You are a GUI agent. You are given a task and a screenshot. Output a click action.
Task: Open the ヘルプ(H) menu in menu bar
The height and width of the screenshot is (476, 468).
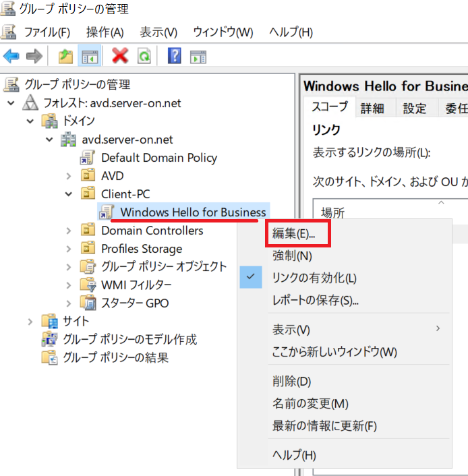(291, 32)
